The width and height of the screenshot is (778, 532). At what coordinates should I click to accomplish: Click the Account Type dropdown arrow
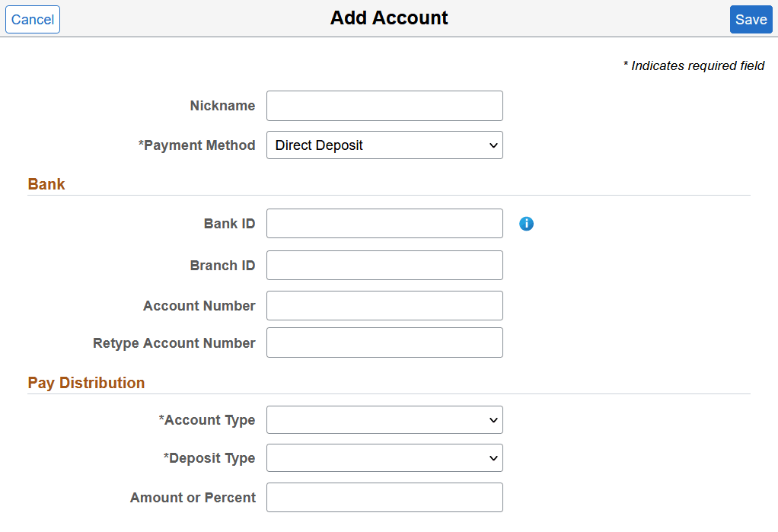coord(493,419)
